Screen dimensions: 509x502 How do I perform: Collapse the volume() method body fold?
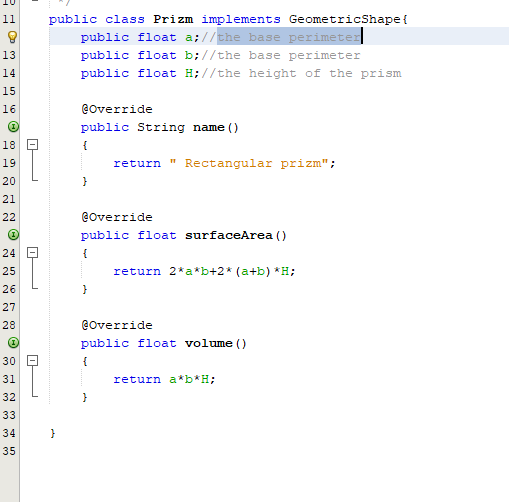[x=32, y=361]
